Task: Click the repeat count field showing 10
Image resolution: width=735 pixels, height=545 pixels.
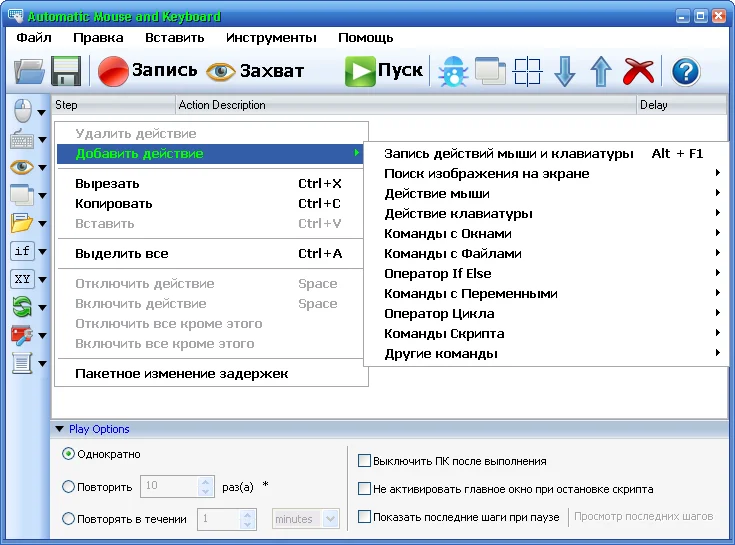Action: point(170,486)
